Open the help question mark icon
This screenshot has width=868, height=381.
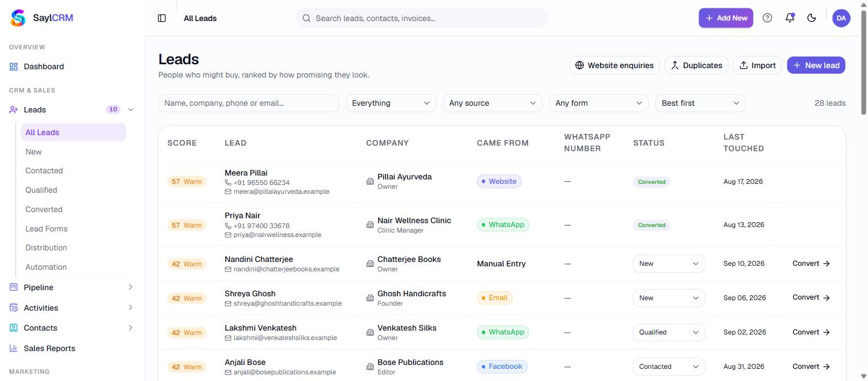[767, 18]
